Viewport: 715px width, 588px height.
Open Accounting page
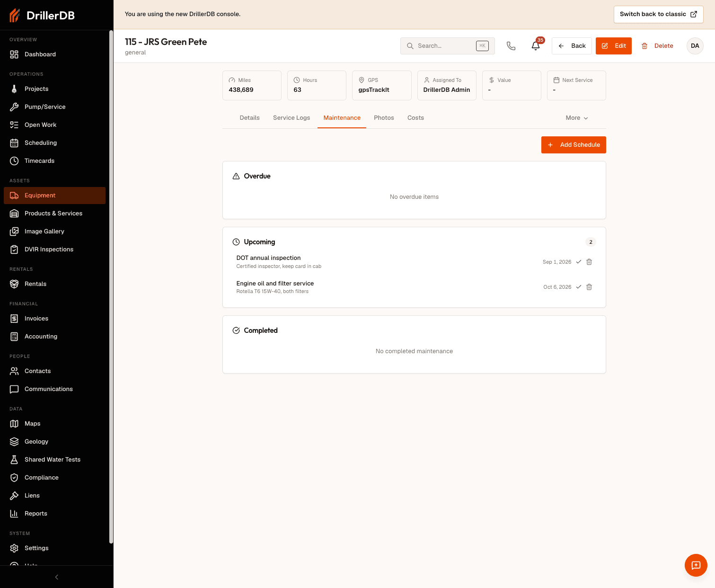pos(54,337)
